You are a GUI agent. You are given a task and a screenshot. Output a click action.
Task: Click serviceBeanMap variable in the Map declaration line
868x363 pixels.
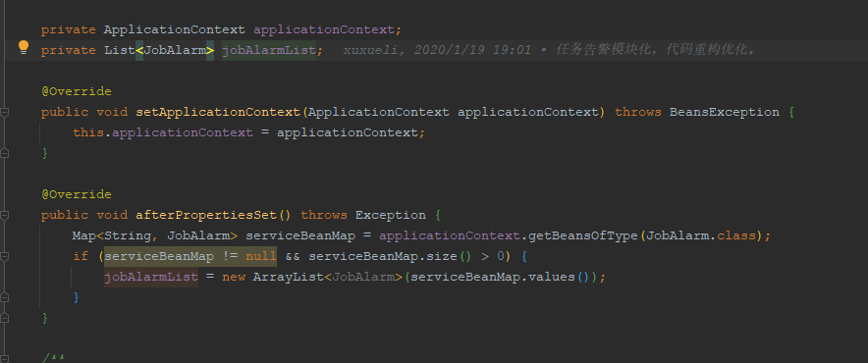coord(300,236)
